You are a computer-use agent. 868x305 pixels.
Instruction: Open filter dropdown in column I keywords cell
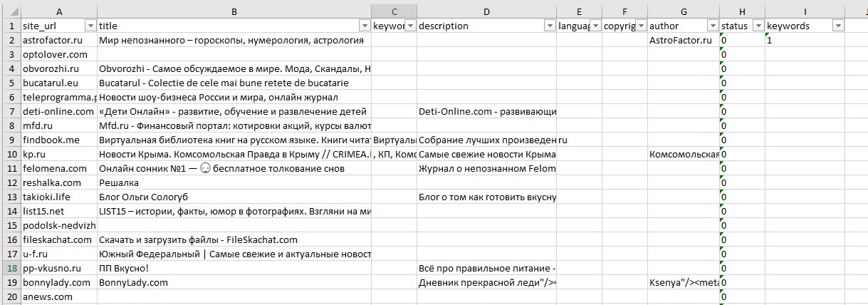click(x=838, y=26)
